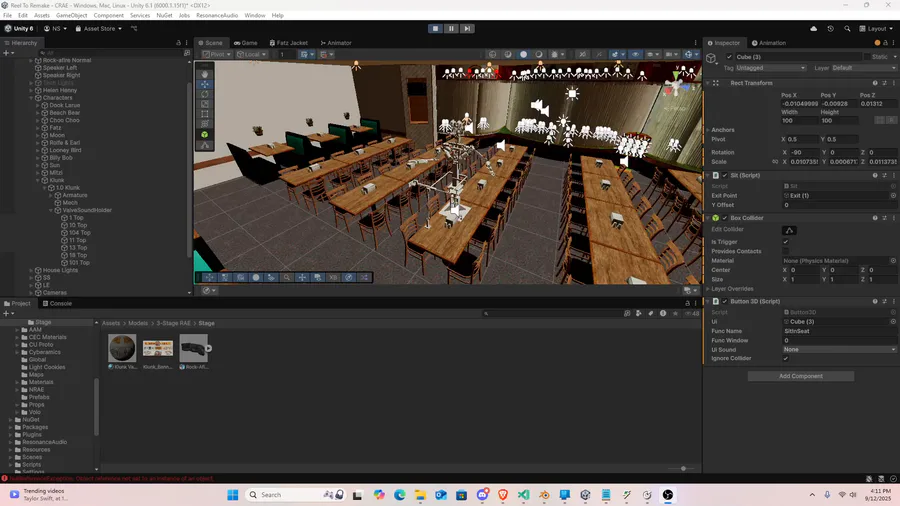Toggle the Is Trigger checkbox
Screen dimensions: 900x506
pyautogui.click(x=786, y=242)
